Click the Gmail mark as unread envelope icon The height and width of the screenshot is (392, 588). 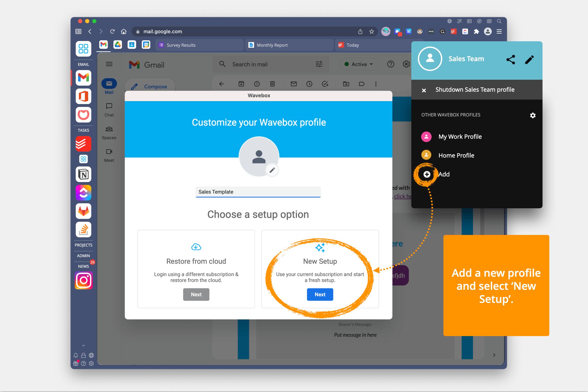(293, 84)
